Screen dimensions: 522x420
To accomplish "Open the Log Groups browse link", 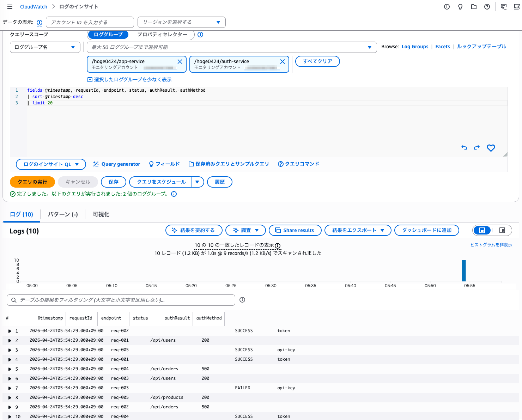I will [x=415, y=46].
